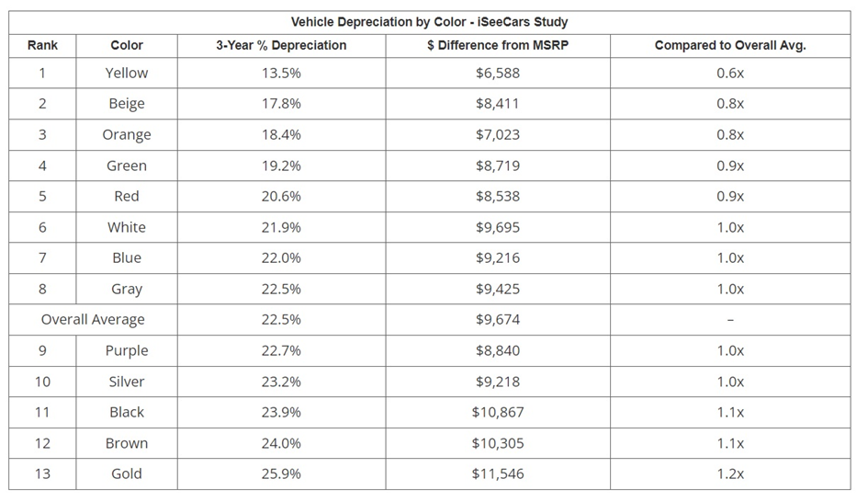Click the Blue row's $9,216 value
This screenshot has height=502, width=868.
[x=497, y=257]
